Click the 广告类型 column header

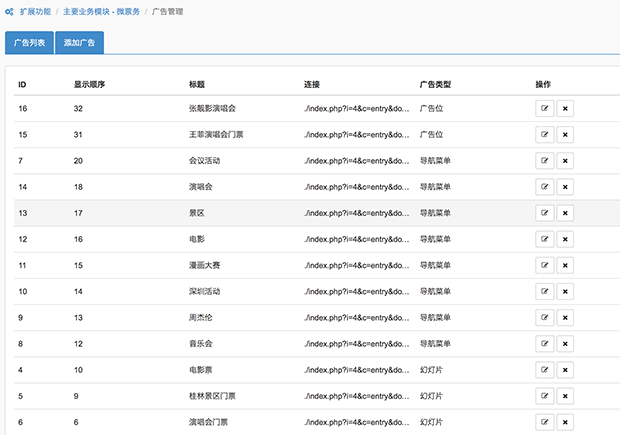[x=435, y=84]
